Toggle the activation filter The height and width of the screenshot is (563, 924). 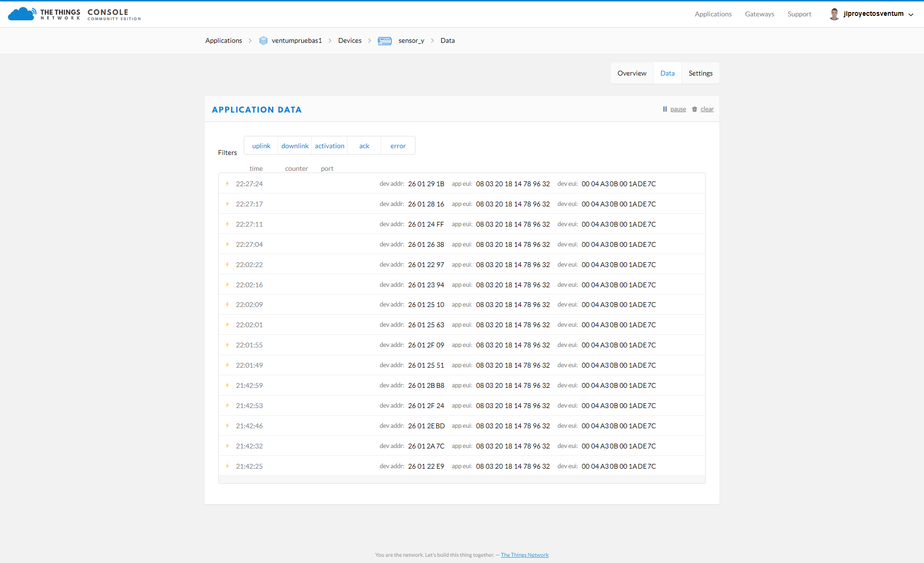pyautogui.click(x=330, y=146)
